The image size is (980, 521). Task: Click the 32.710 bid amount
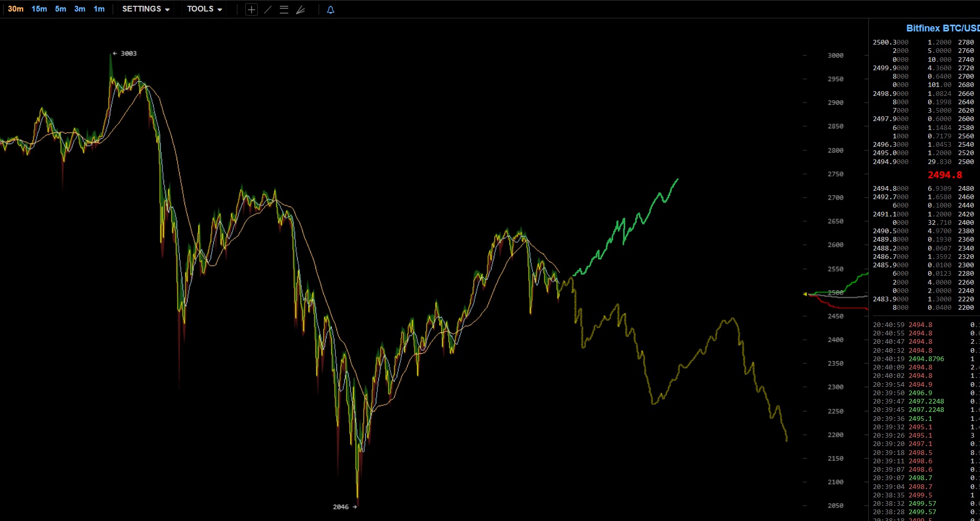pyautogui.click(x=939, y=223)
